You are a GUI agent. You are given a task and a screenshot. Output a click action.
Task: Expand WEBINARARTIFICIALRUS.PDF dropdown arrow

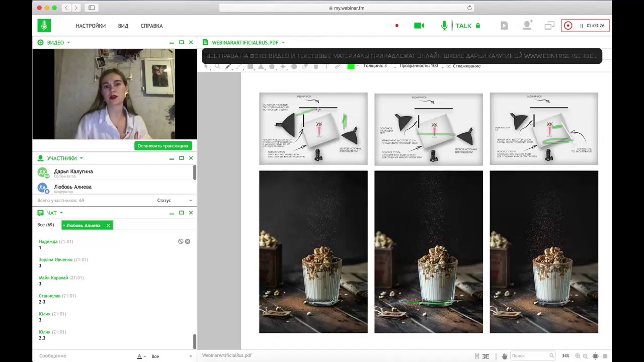click(x=283, y=43)
